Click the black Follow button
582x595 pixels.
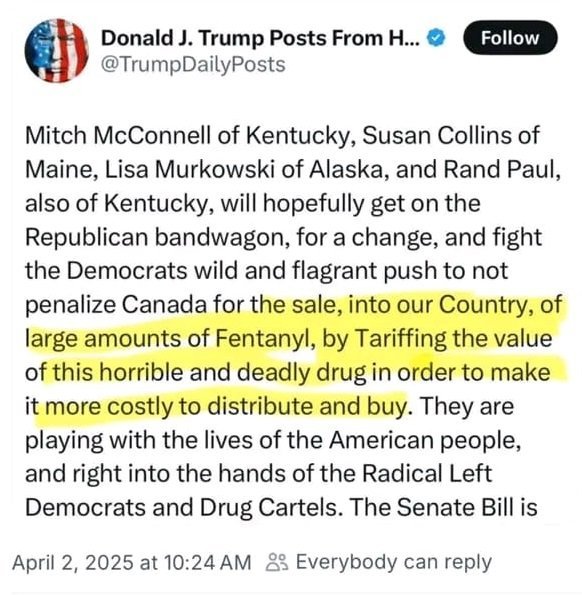click(510, 38)
